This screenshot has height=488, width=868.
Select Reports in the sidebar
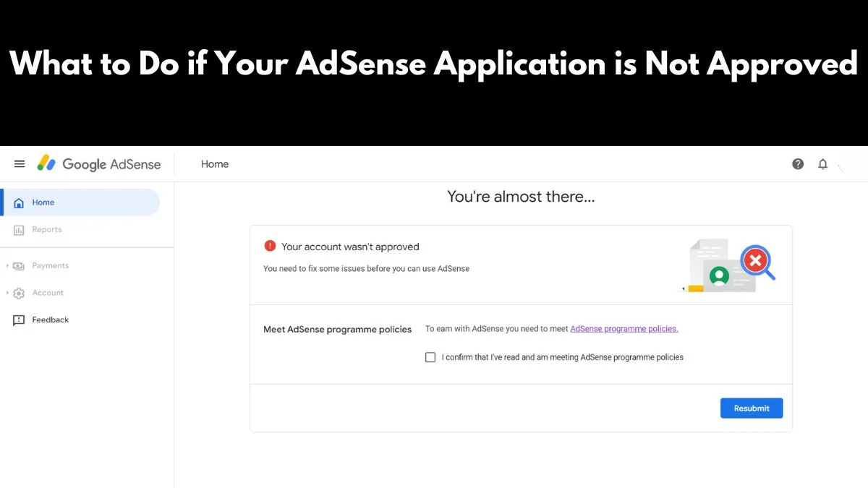coord(46,229)
